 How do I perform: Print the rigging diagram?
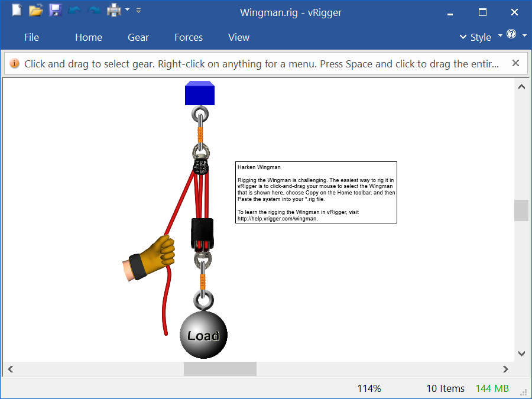(113, 10)
